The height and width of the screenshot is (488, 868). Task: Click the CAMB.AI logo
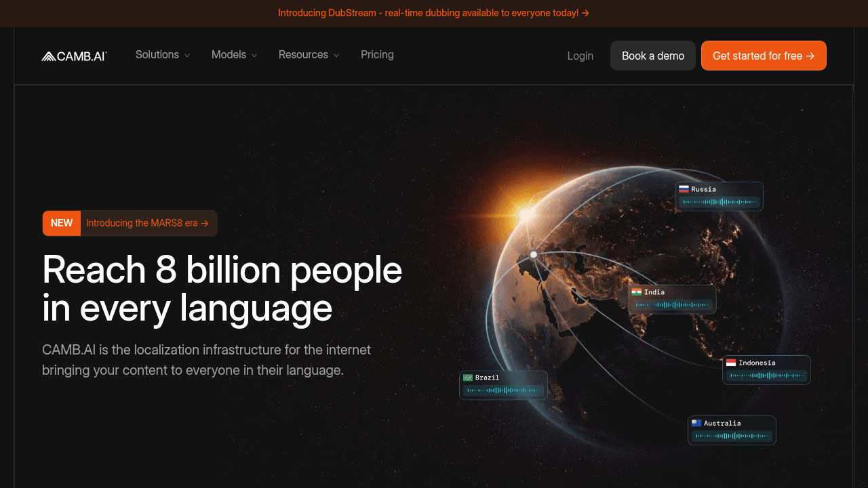click(75, 56)
